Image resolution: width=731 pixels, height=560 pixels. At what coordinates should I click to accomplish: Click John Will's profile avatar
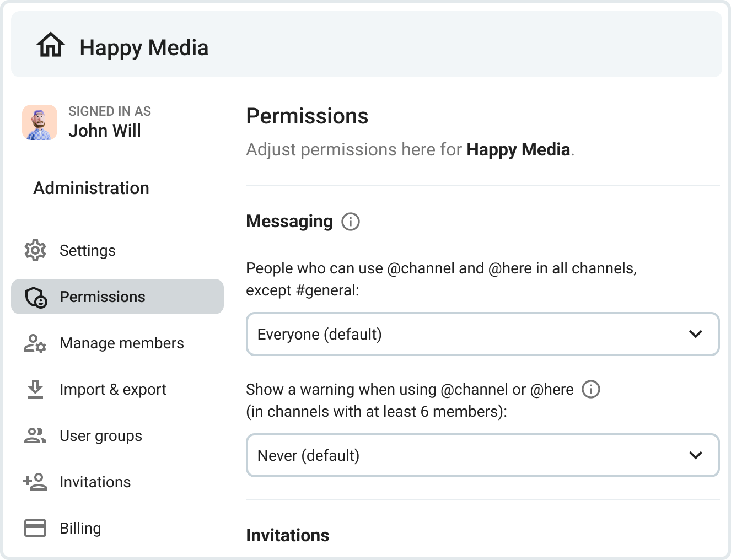pyautogui.click(x=40, y=122)
